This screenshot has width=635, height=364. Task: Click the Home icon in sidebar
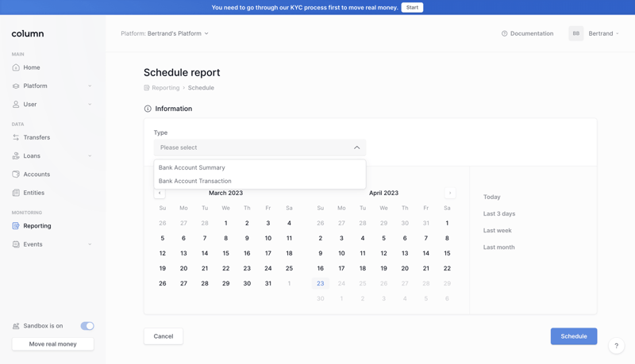point(16,67)
